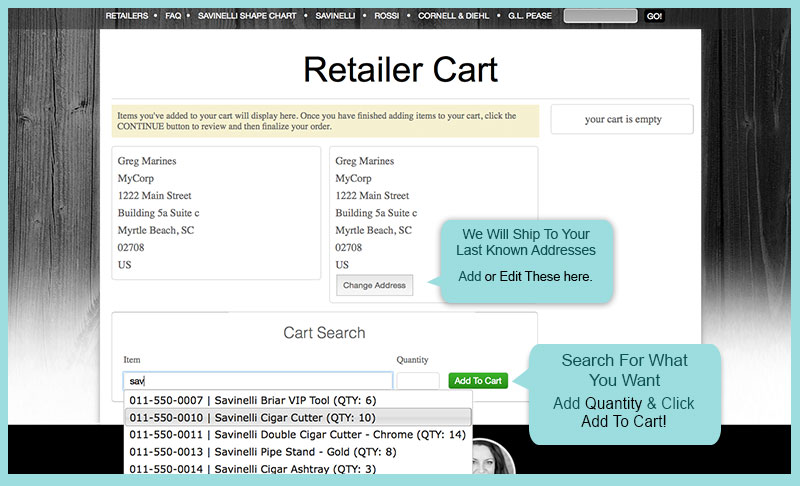
Task: Focus the top site search box
Action: pos(601,16)
